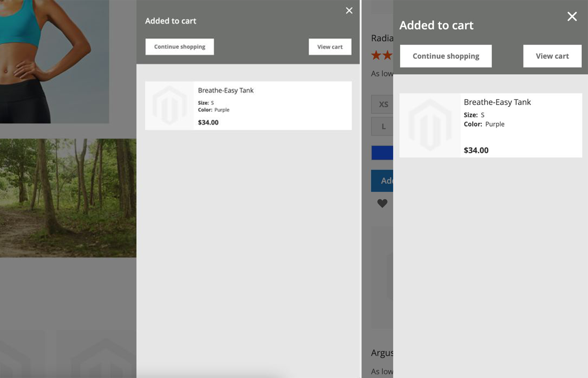
Task: Open Breathe-Easy Tank thumbnail in right panel
Action: [430, 125]
